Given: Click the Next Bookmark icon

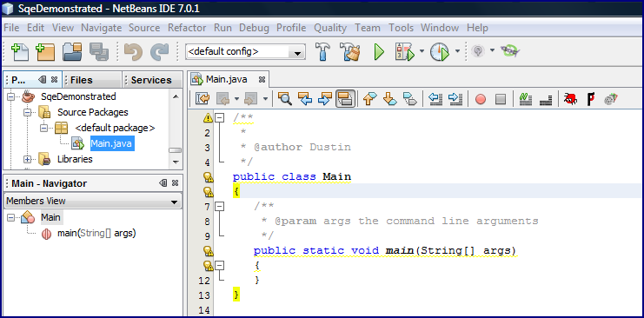Looking at the screenshot, I should click(389, 98).
